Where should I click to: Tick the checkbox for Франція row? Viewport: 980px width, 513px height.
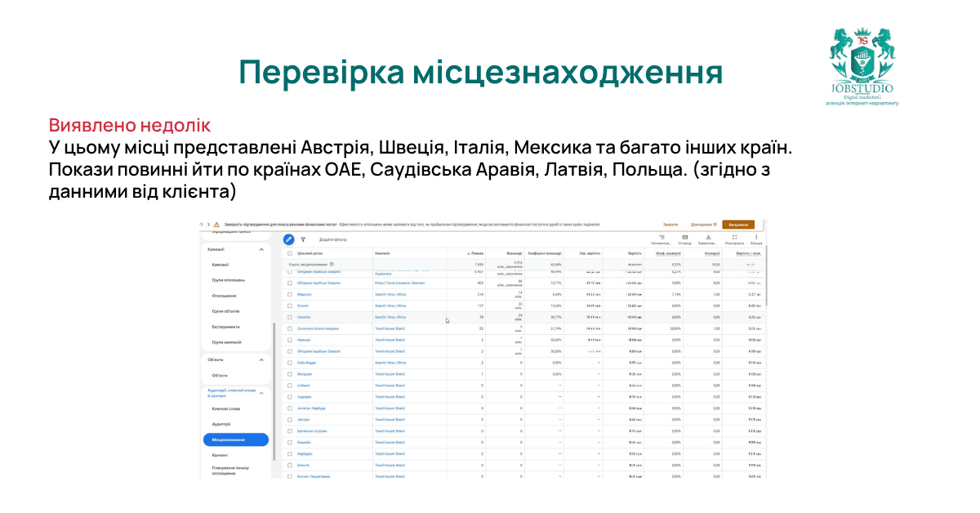point(290,340)
